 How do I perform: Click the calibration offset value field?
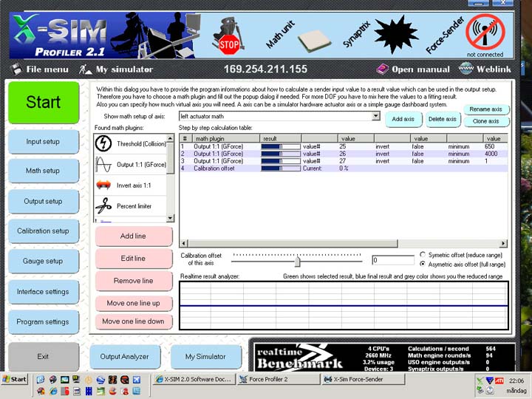(393, 260)
